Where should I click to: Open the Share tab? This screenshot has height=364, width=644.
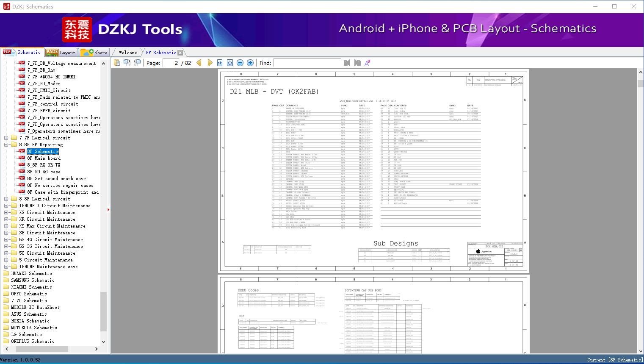tap(94, 52)
